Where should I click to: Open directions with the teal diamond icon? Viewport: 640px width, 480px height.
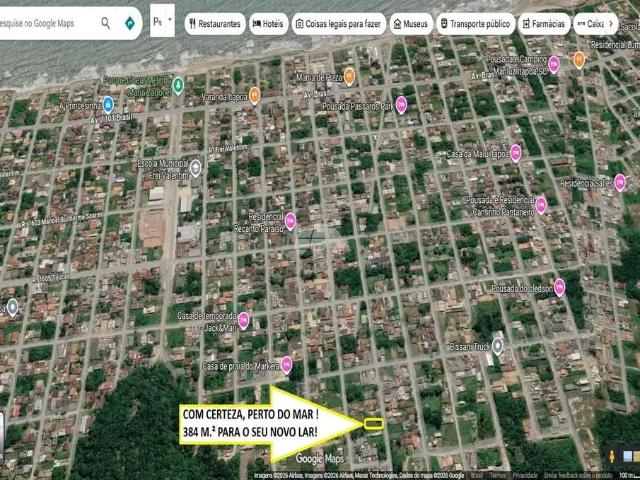coord(130,23)
